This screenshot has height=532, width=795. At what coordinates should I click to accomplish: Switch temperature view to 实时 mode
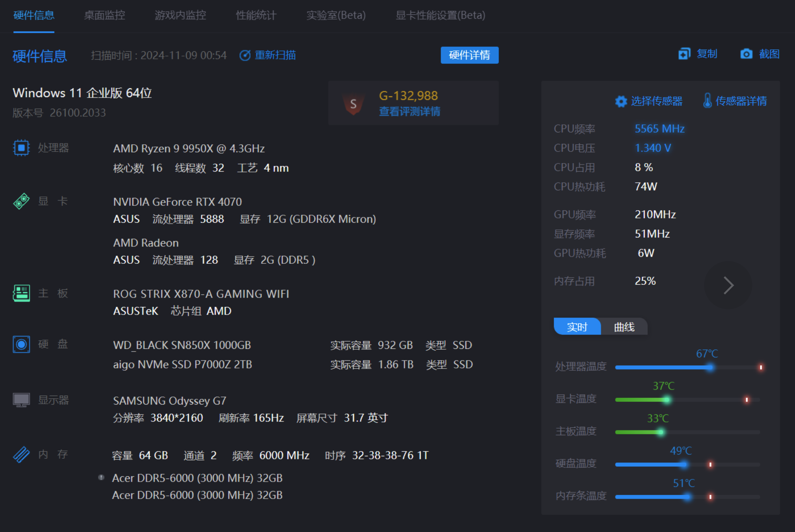pos(577,327)
